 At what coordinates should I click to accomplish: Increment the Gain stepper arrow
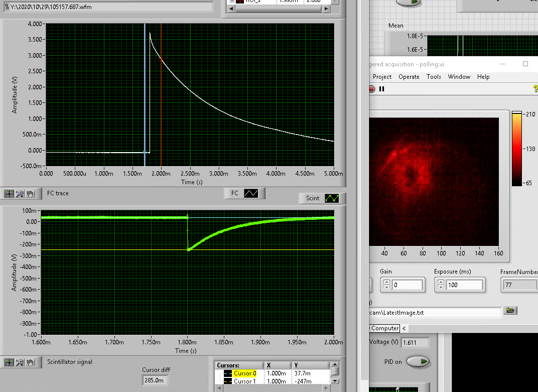386,282
